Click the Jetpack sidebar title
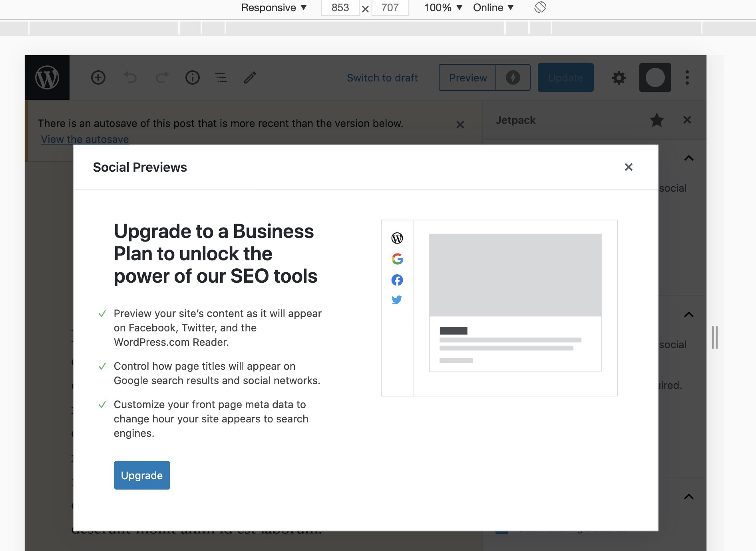Viewport: 756px width, 551px height. pos(515,120)
